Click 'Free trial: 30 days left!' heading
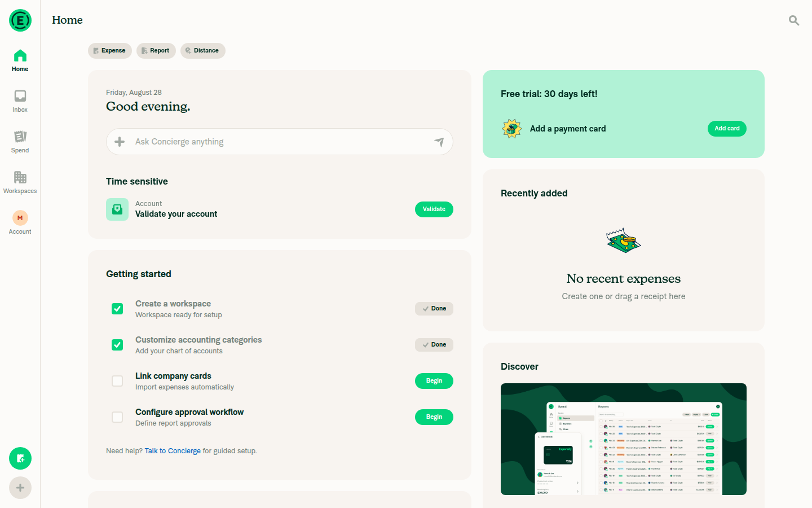812x508 pixels. [549, 94]
